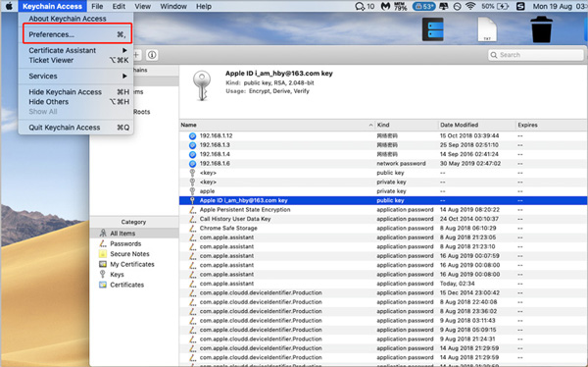Select the 192.168.1.6 network password row
The width and height of the screenshot is (588, 367).
(383, 164)
